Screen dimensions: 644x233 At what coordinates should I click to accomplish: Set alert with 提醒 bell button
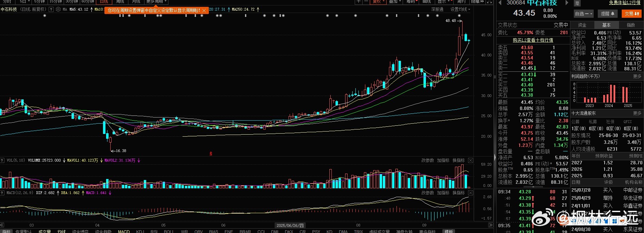[x=608, y=14]
